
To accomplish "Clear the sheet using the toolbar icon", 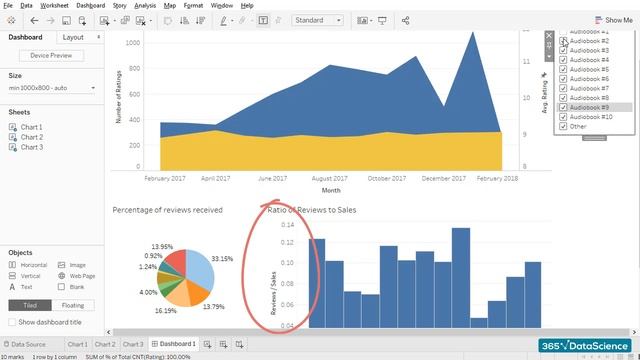I will tap(141, 20).
